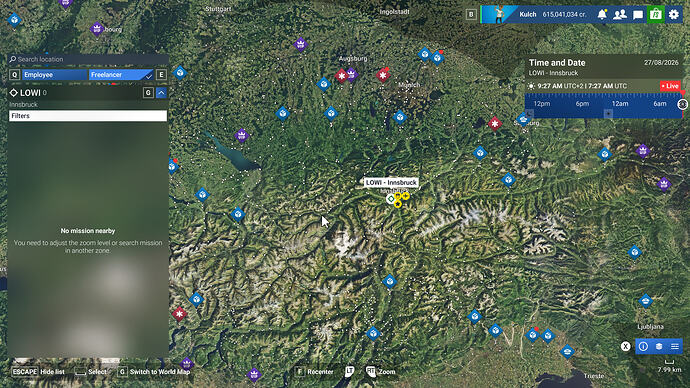The height and width of the screenshot is (388, 690).
Task: Click the E next-tab key hint
Action: (x=161, y=75)
